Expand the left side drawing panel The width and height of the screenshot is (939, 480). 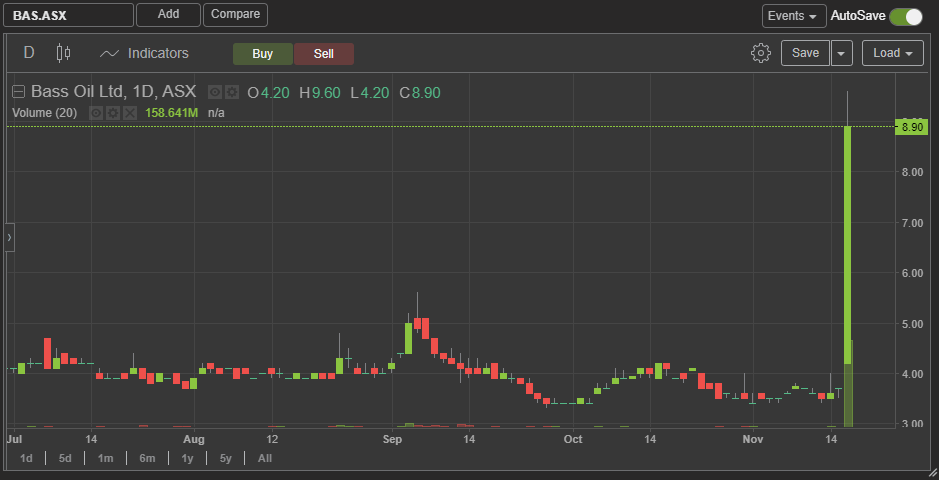pos(9,238)
